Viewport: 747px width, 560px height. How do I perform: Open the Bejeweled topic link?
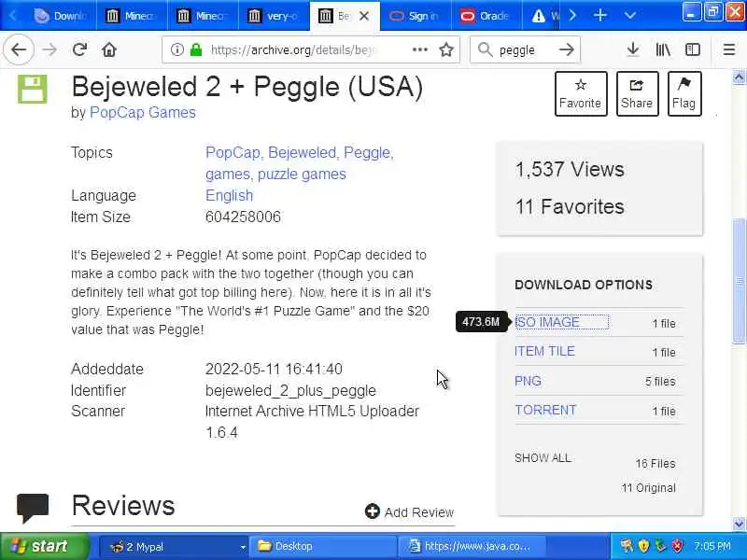[303, 153]
